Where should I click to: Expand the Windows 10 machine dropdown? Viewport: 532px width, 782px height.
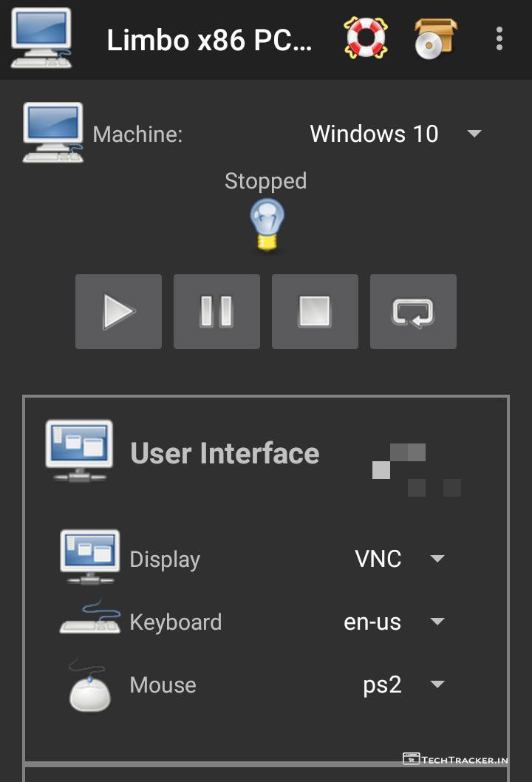(395, 134)
